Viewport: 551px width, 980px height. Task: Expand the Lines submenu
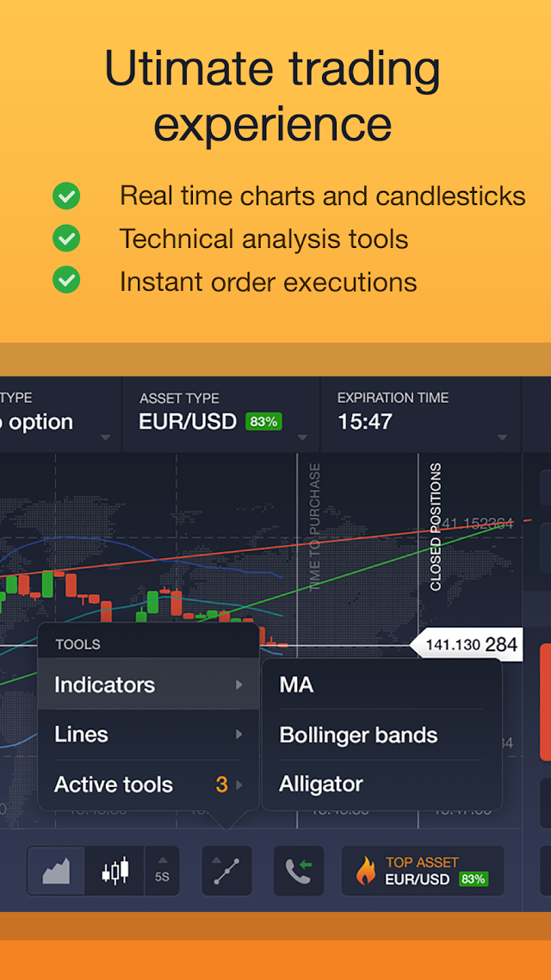click(x=148, y=734)
